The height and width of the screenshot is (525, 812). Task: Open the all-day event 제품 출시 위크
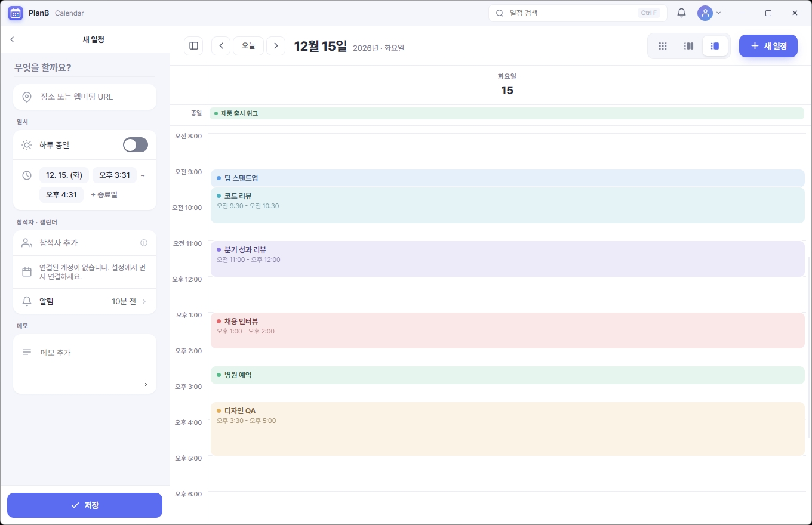507,113
